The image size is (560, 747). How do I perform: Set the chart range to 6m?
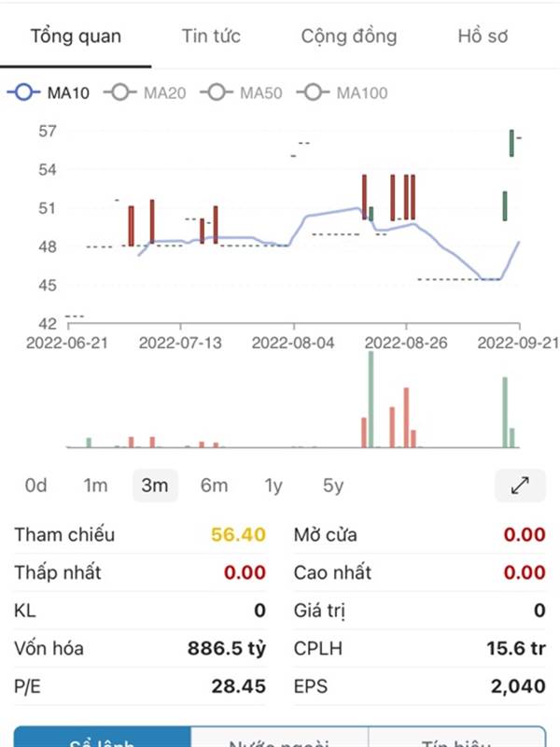tap(214, 486)
